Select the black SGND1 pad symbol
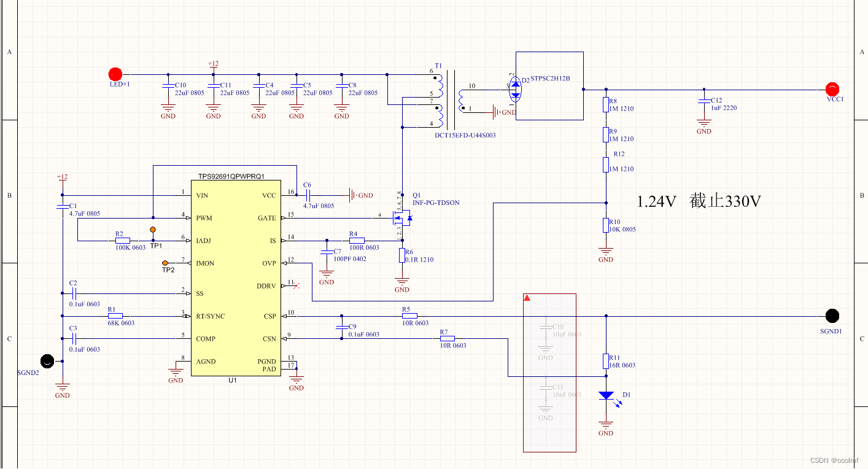The image size is (868, 469). click(832, 316)
